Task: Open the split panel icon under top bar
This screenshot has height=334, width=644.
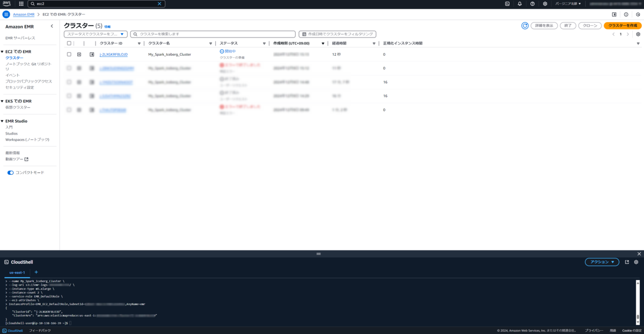Action: (614, 14)
